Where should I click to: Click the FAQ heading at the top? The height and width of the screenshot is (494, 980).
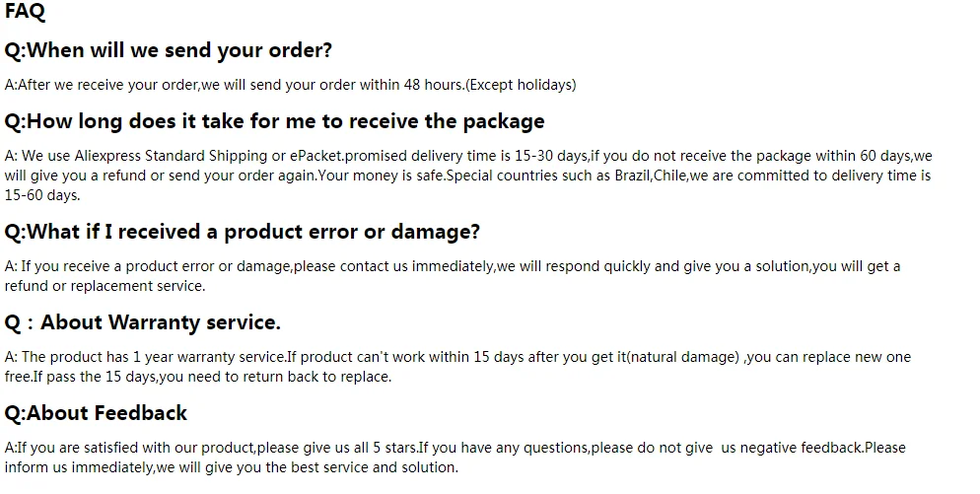(25, 13)
